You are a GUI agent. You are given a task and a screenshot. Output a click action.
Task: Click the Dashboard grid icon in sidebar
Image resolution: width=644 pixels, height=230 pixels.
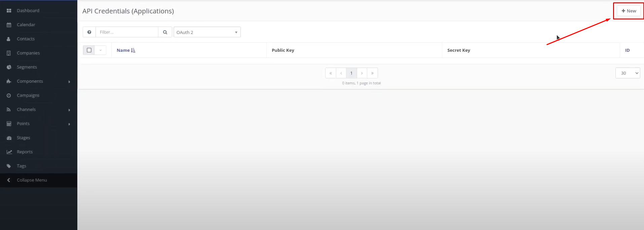pos(9,11)
